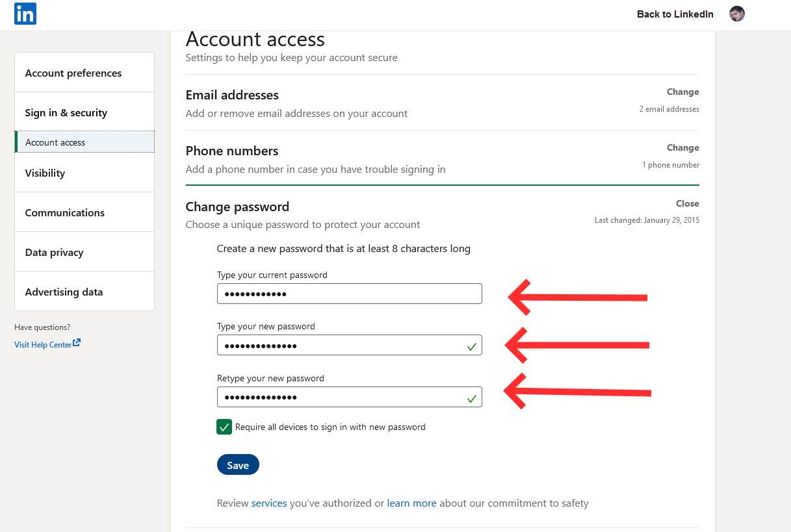The width and height of the screenshot is (791, 532).
Task: Go to Account access sub-item
Action: pyautogui.click(x=55, y=142)
